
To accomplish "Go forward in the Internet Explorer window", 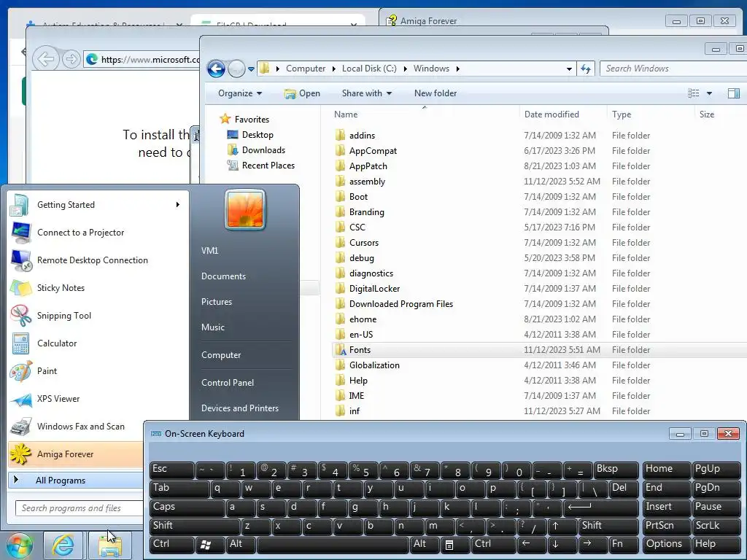I will (71, 60).
